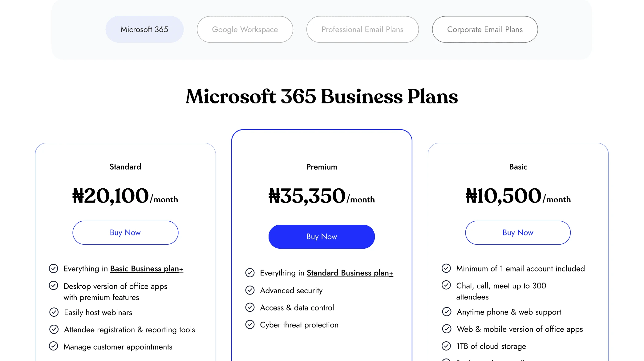
Task: Open the Basic Business plan link
Action: (x=147, y=268)
